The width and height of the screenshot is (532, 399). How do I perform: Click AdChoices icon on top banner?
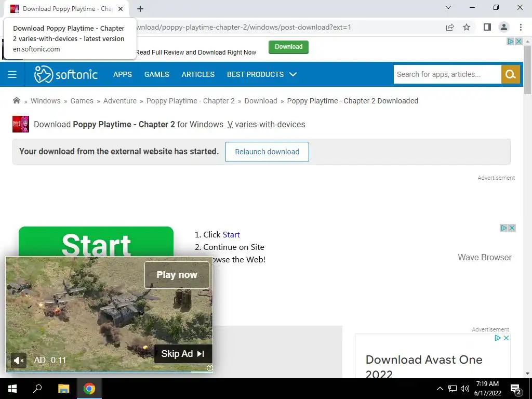(x=511, y=42)
